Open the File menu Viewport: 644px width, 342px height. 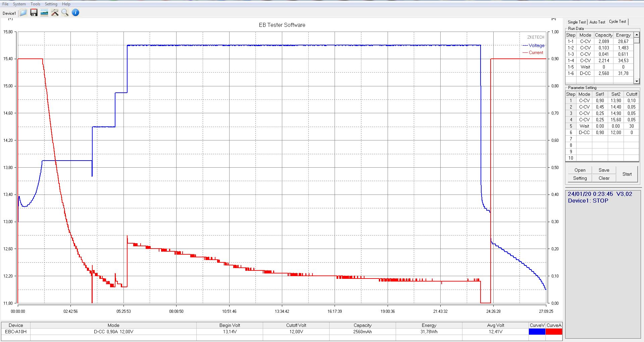[x=5, y=4]
